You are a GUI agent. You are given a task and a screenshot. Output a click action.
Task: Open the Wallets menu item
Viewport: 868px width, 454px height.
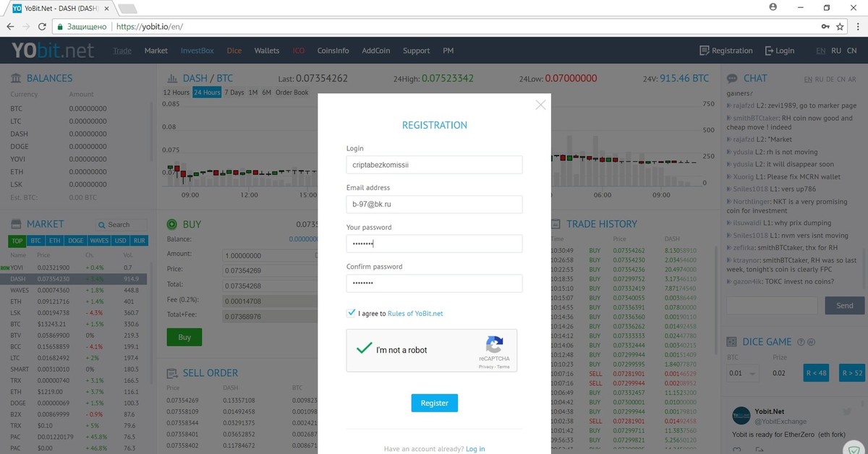267,51
